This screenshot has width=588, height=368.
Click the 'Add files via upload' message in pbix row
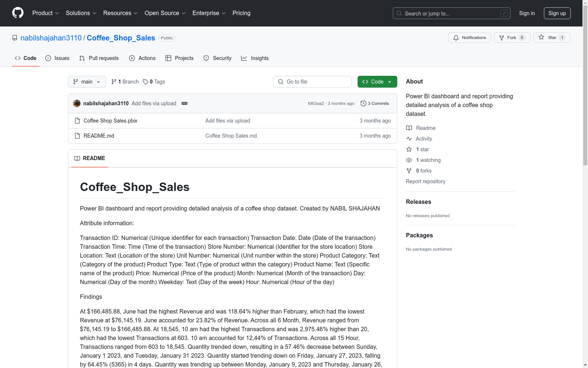pyautogui.click(x=227, y=121)
